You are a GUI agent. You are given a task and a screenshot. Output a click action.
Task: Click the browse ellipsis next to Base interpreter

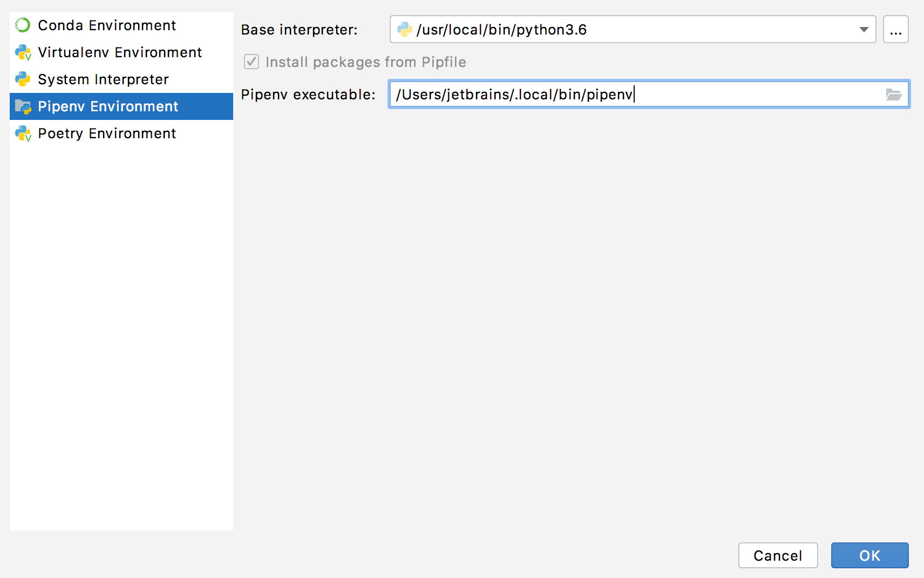[x=896, y=30]
